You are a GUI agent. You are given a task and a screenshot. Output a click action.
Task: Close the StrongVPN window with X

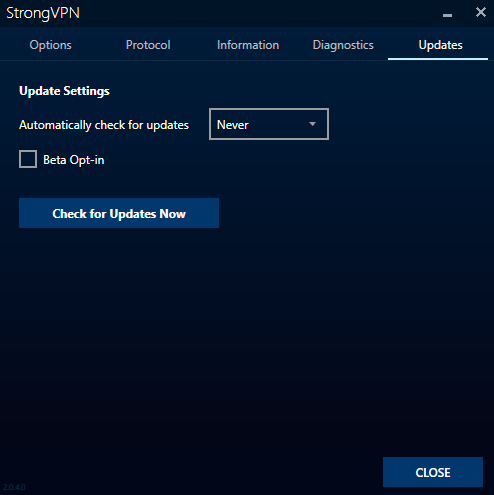pos(480,13)
